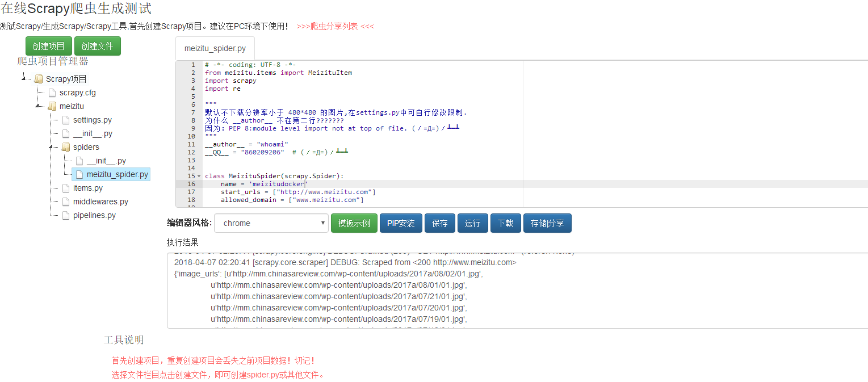The image size is (868, 382).
Task: Collapse the Scrapy项目 root node
Action: 23,79
